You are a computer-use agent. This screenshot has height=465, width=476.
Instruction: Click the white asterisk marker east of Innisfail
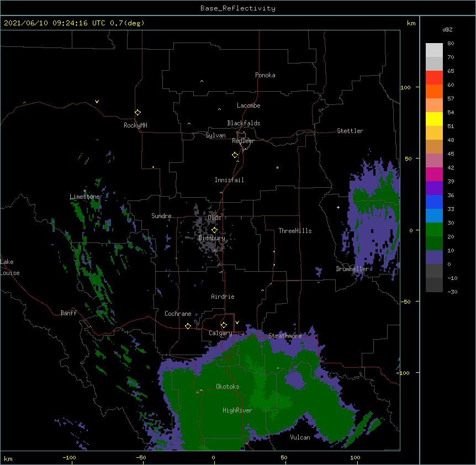coord(277,167)
